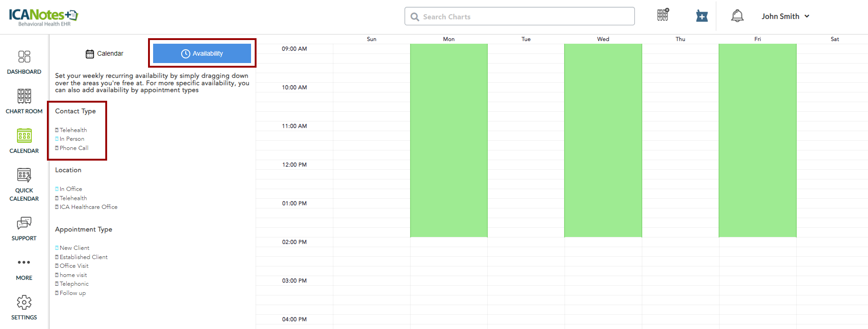Check the Phone Call contact type
Image resolution: width=868 pixels, height=329 pixels.
[57, 148]
